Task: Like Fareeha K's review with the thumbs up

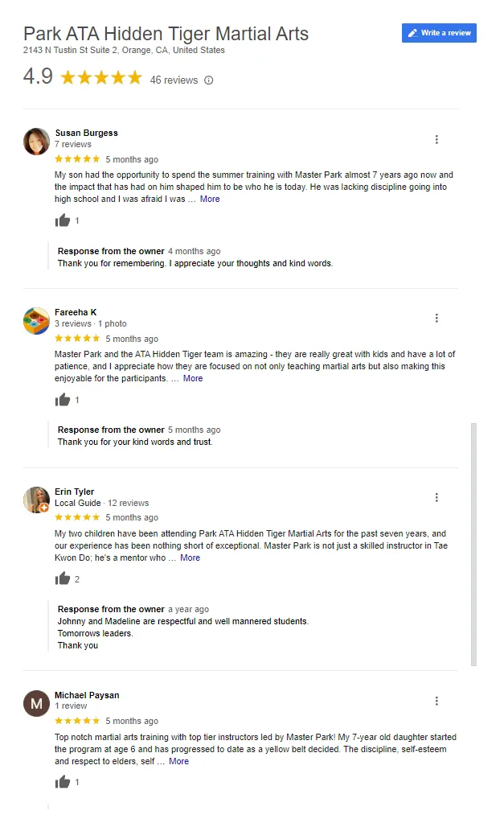Action: (62, 399)
